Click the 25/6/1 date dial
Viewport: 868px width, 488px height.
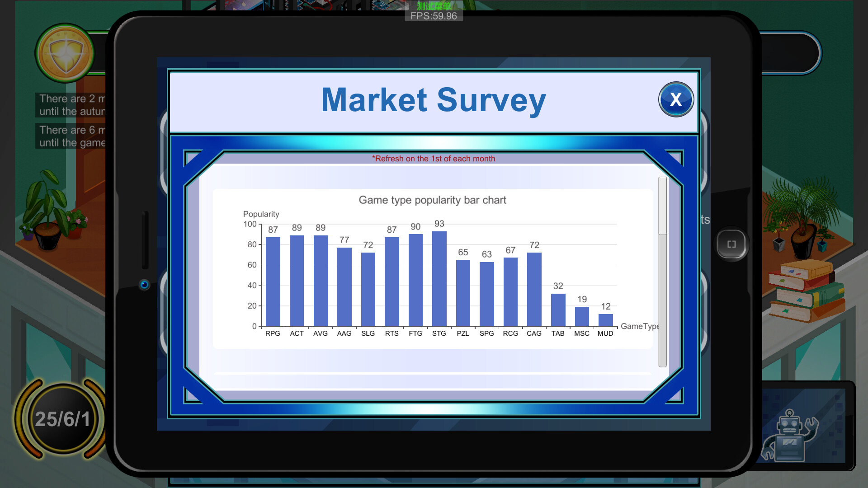(x=62, y=419)
